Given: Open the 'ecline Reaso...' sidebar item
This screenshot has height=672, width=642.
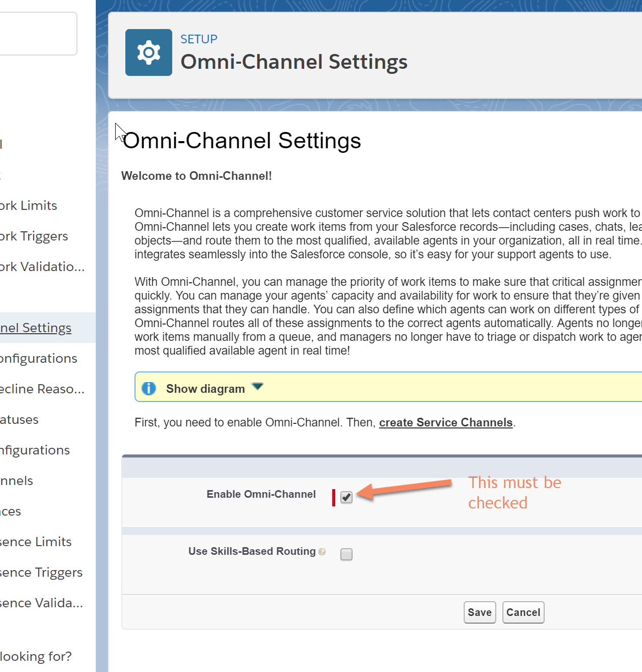Looking at the screenshot, I should click(42, 389).
